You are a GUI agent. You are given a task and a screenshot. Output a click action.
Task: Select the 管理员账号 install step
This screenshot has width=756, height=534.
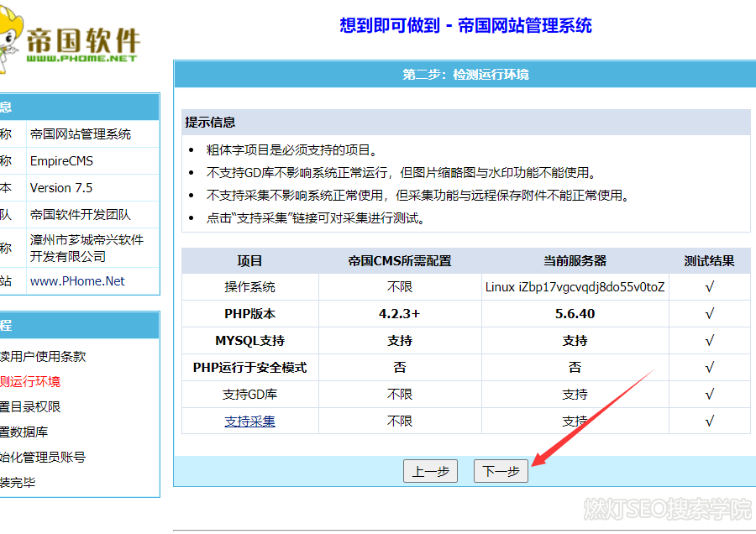point(43,457)
